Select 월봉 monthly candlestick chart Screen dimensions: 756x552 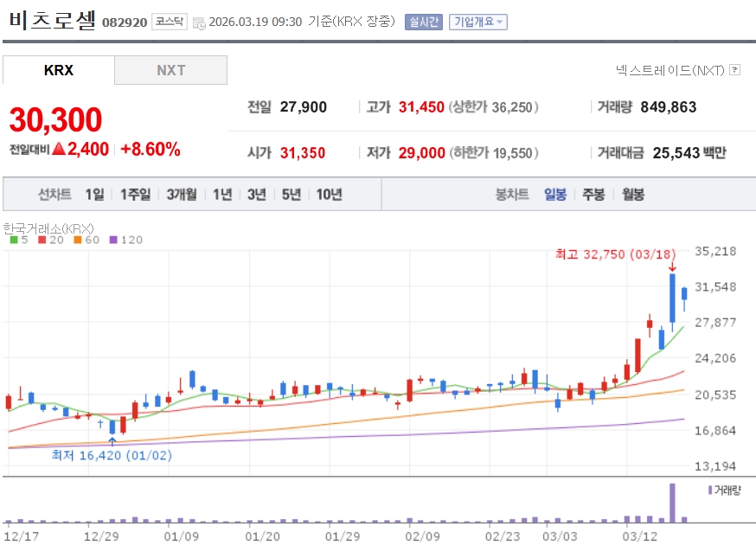632,195
